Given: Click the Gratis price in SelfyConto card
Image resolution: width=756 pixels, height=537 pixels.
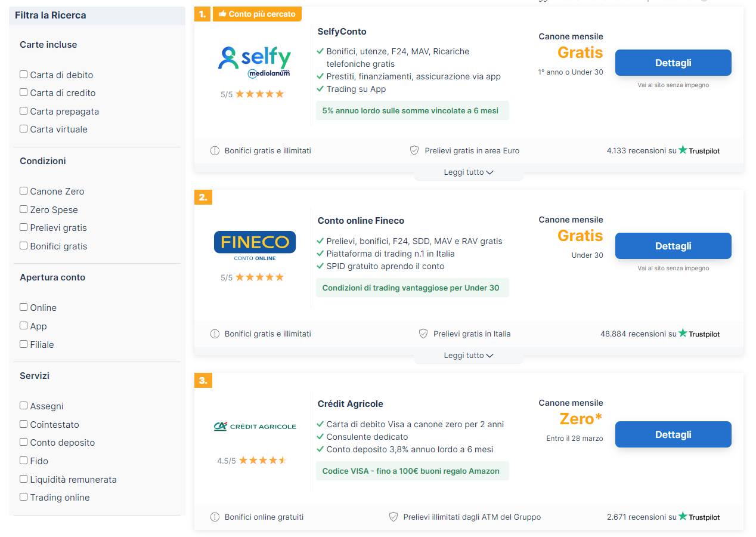Looking at the screenshot, I should [580, 53].
